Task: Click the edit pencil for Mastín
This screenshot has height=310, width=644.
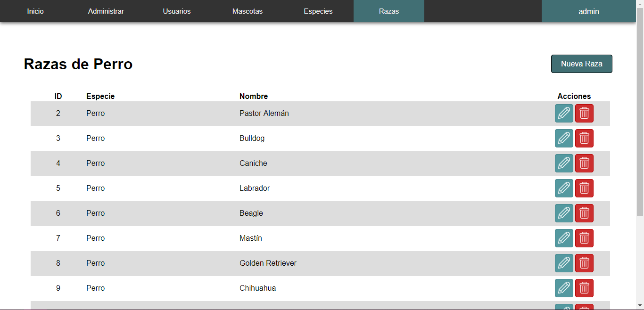Action: point(564,238)
